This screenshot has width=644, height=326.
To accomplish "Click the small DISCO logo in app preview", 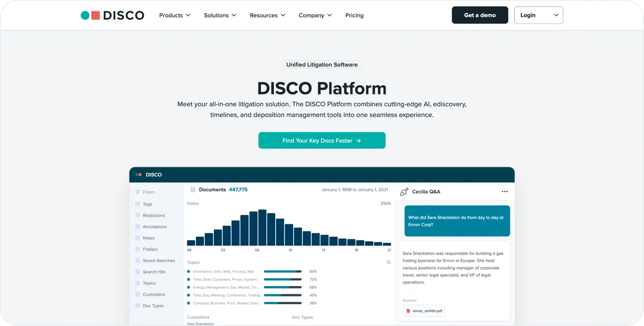I will click(x=149, y=175).
